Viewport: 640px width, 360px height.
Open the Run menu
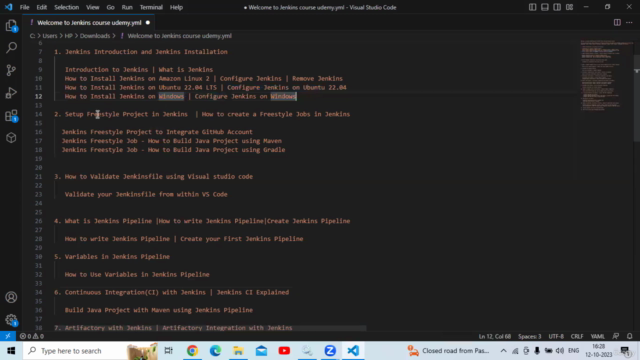click(x=127, y=7)
